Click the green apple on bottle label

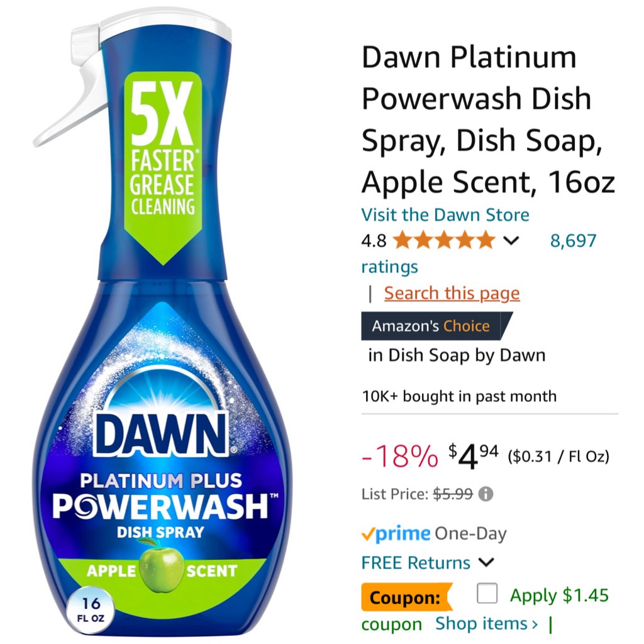[x=162, y=567]
